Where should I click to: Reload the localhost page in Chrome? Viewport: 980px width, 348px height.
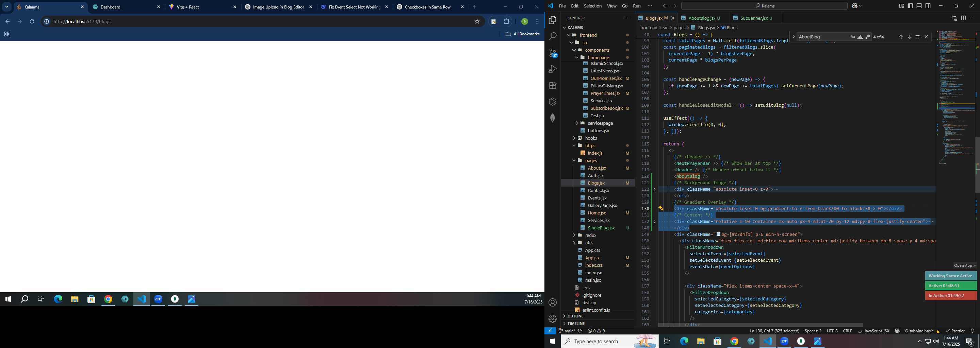tap(32, 22)
